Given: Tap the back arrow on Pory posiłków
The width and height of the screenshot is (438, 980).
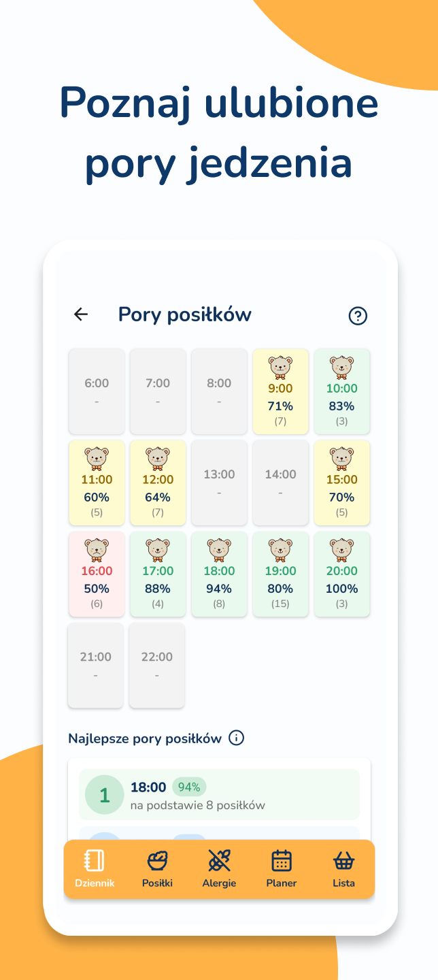Looking at the screenshot, I should pos(81,314).
